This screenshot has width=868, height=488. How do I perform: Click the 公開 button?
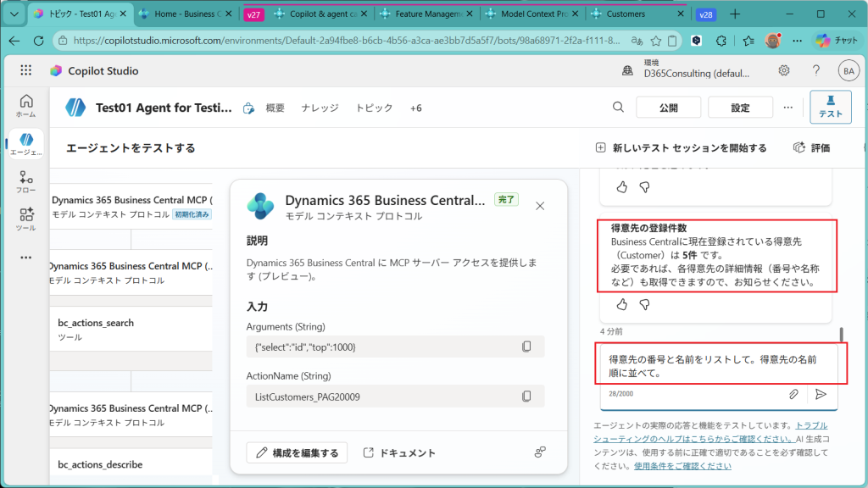pos(668,108)
